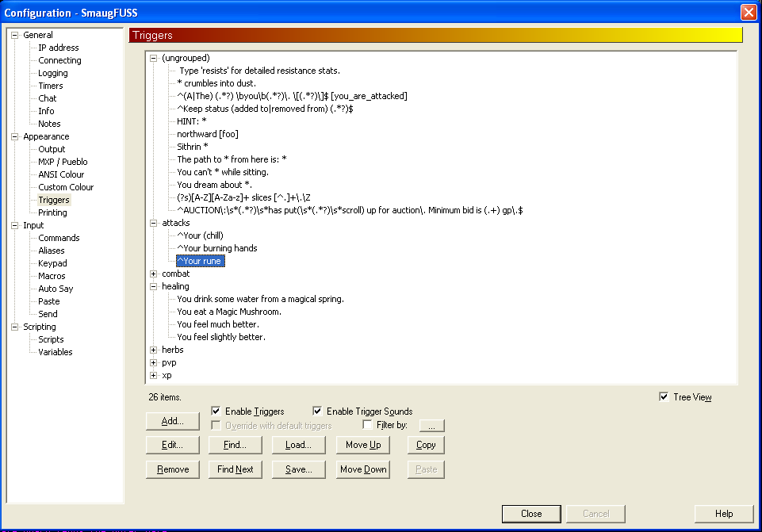The height and width of the screenshot is (532, 762).
Task: Open the Logging settings page
Action: [x=53, y=73]
